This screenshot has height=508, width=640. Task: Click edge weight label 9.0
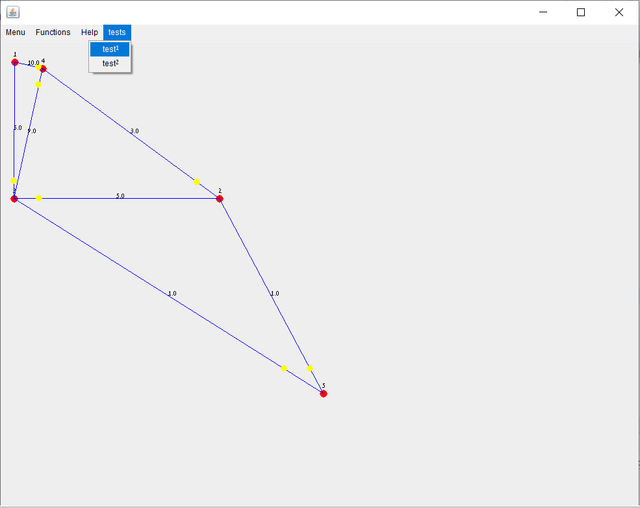(32, 131)
